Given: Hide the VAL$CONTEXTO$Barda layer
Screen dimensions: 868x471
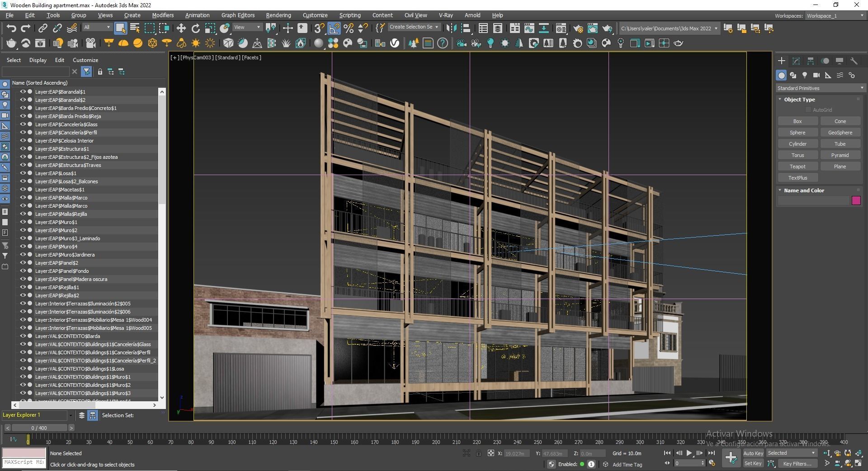Looking at the screenshot, I should pyautogui.click(x=23, y=336).
